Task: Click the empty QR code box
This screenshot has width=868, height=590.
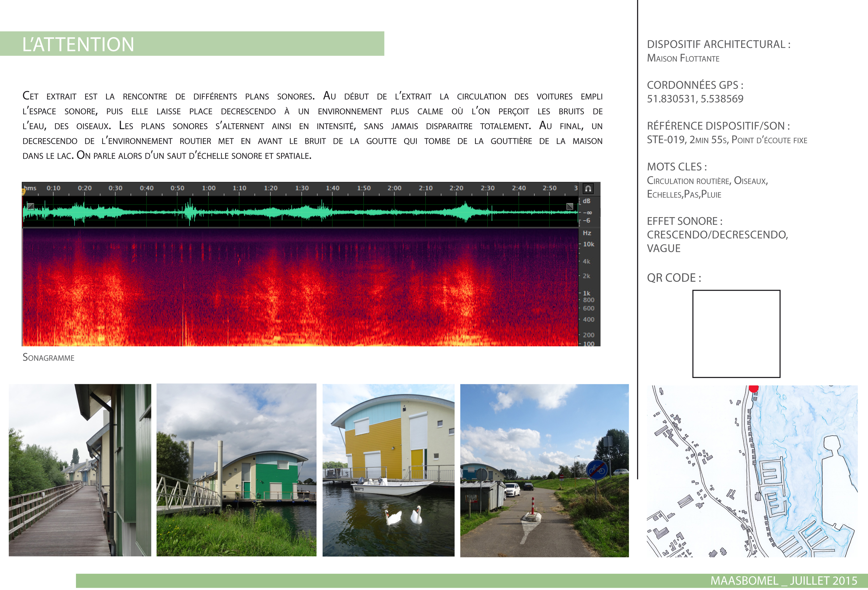Action: 736,334
